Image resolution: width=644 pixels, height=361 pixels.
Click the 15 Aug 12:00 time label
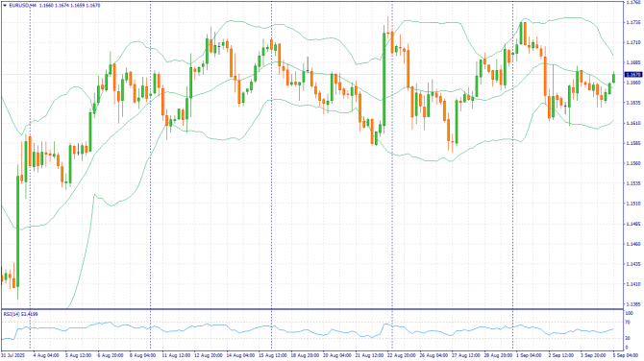coord(272,355)
